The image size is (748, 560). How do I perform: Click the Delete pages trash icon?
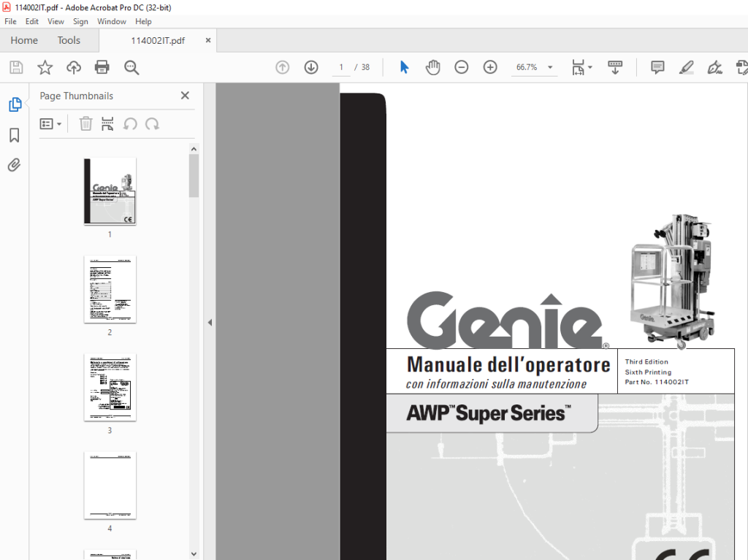click(85, 124)
